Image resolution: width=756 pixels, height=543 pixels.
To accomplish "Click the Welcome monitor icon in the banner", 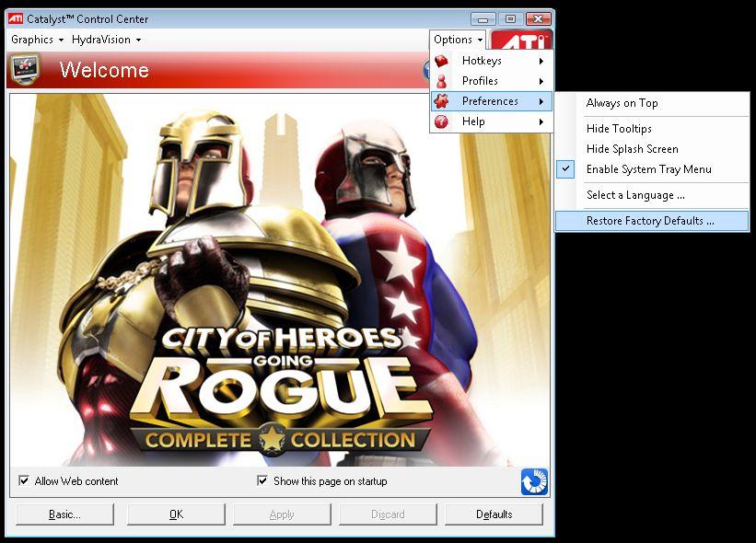I will [25, 69].
